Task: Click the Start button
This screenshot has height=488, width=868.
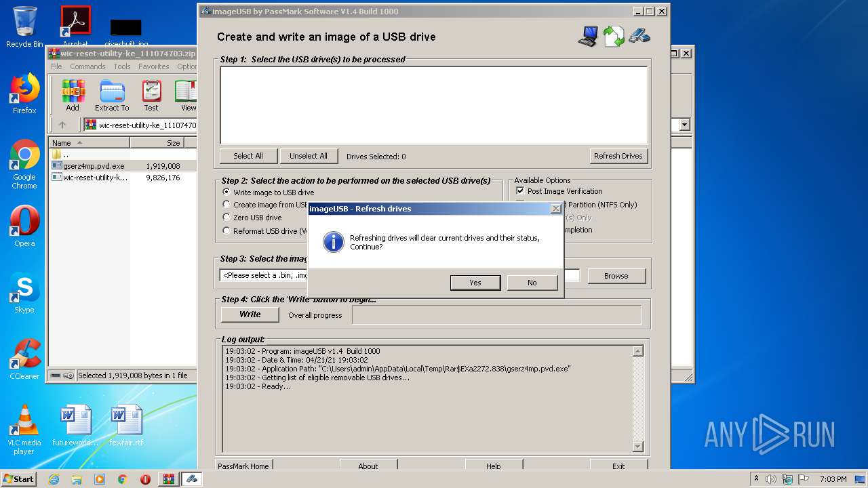Action: (x=19, y=479)
